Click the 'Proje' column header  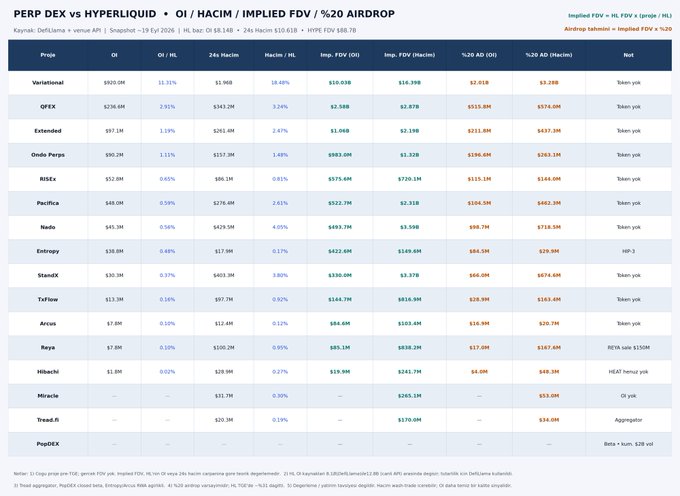tap(48, 55)
